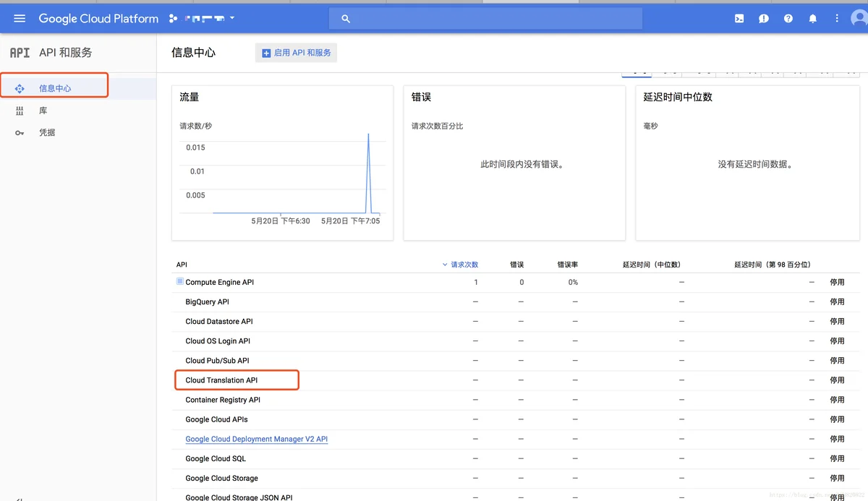Click 停用 for Cloud Pub/Sub API
This screenshot has height=501, width=868.
click(x=837, y=361)
